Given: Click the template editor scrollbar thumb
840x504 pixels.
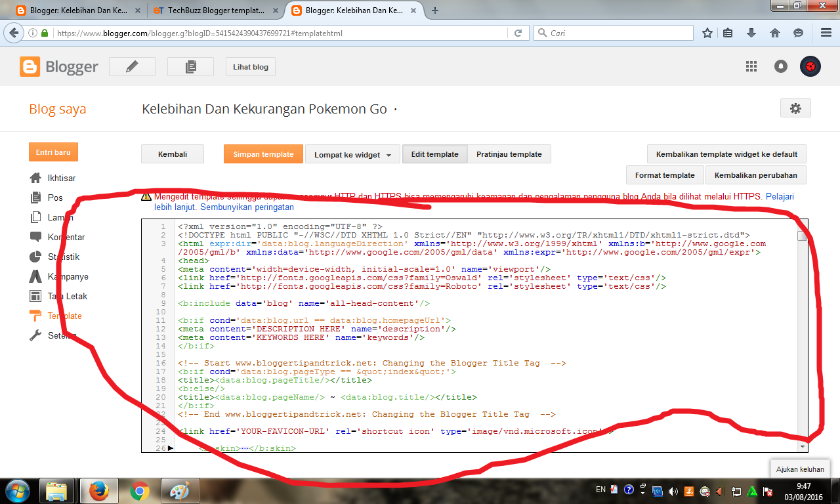Looking at the screenshot, I should coord(802,236).
